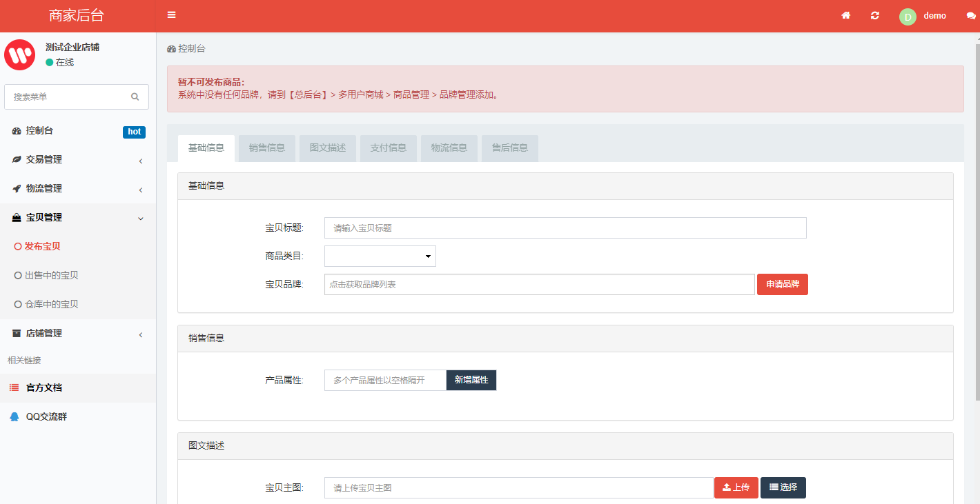This screenshot has height=504, width=980.
Task: Click the 控制台 breadcrumb link
Action: coord(191,49)
